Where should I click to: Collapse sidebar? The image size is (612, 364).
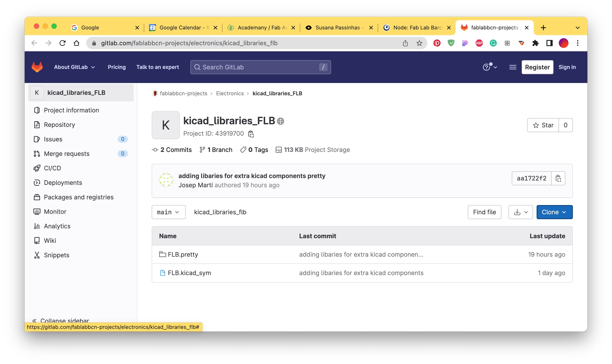click(61, 320)
